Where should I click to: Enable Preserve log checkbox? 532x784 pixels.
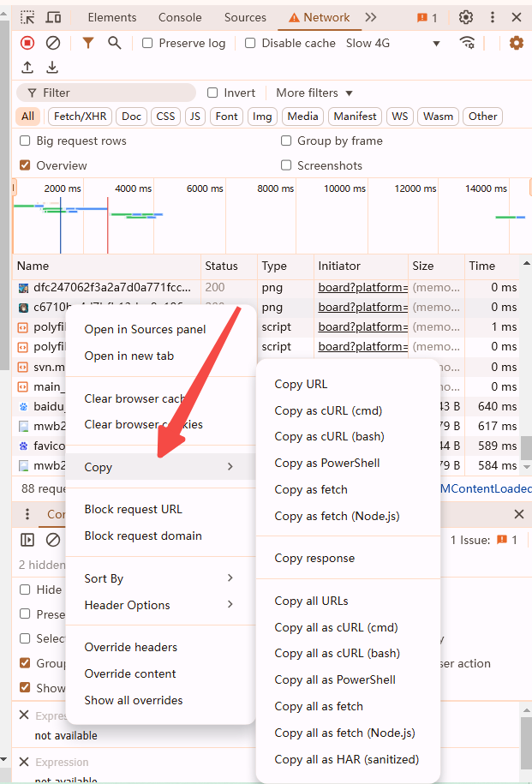[x=147, y=43]
